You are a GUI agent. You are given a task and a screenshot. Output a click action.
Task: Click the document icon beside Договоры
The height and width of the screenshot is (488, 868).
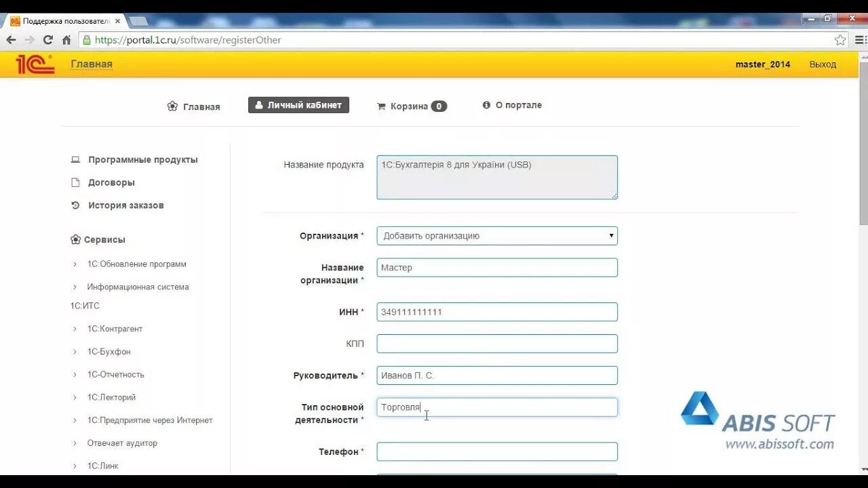pyautogui.click(x=75, y=182)
